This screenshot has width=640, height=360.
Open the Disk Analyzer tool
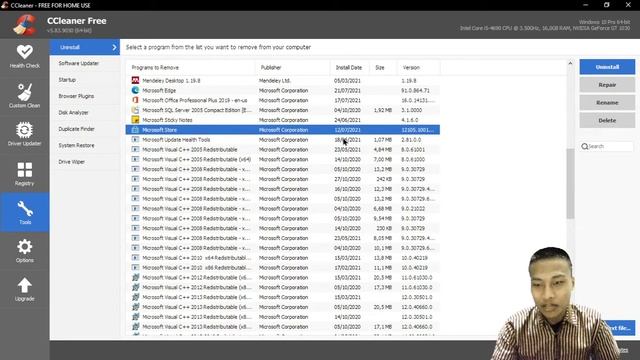[73, 112]
